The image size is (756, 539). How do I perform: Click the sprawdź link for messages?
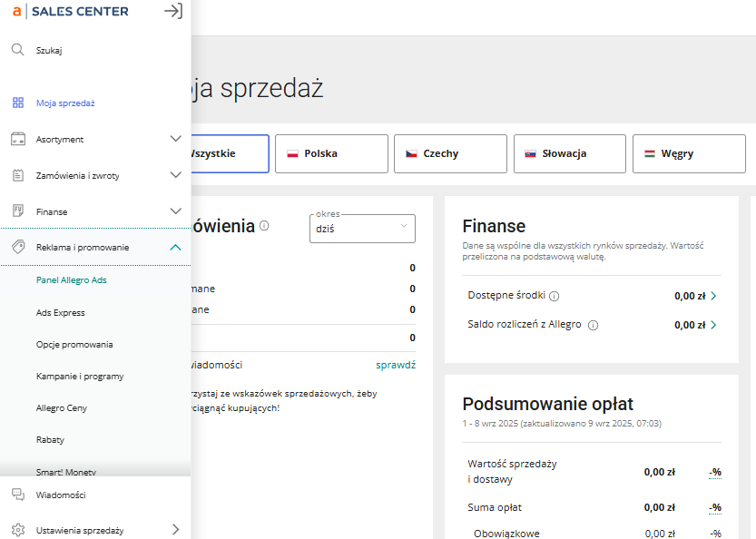[x=396, y=365]
